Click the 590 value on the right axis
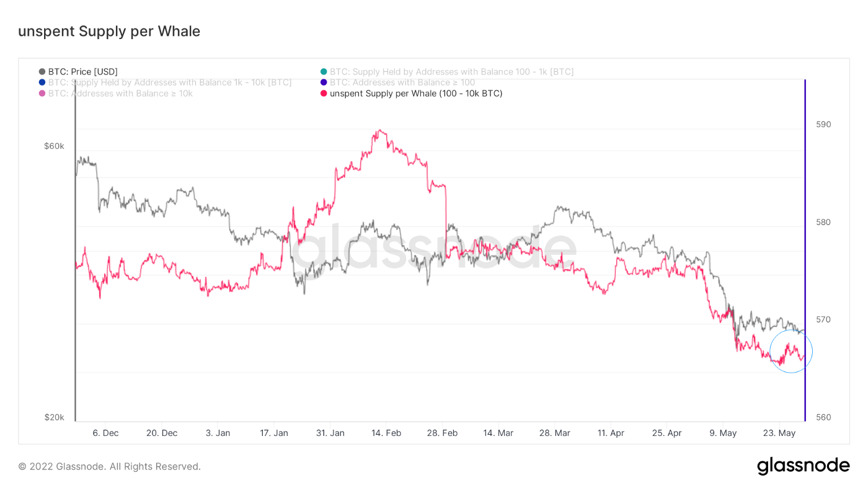Viewport: 868px width, 488px height. click(x=823, y=125)
